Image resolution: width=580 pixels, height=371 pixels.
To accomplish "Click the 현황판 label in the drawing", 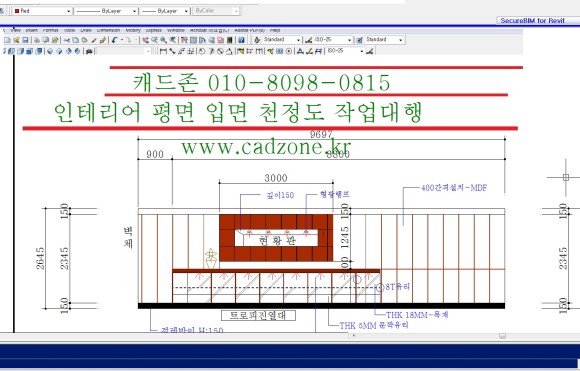I will point(277,241).
